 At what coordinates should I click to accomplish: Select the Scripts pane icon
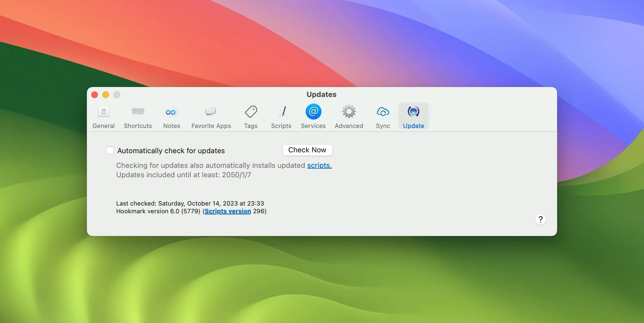281,116
